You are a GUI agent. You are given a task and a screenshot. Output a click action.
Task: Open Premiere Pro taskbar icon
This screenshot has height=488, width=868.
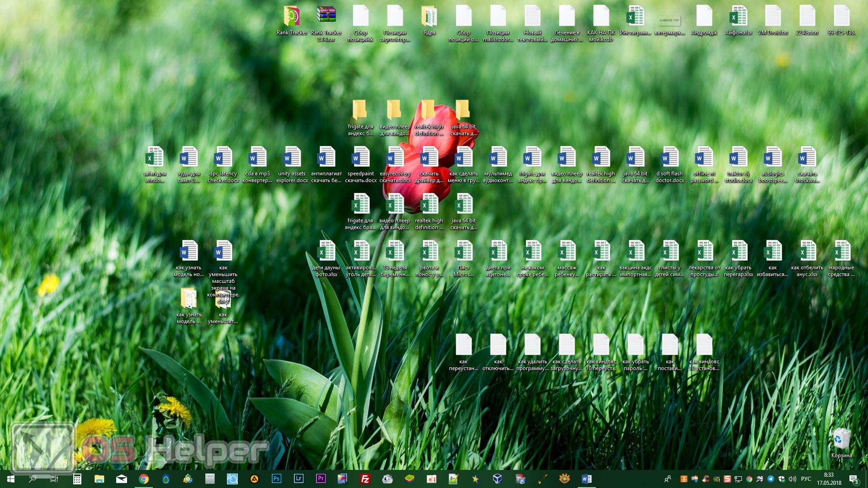(321, 479)
